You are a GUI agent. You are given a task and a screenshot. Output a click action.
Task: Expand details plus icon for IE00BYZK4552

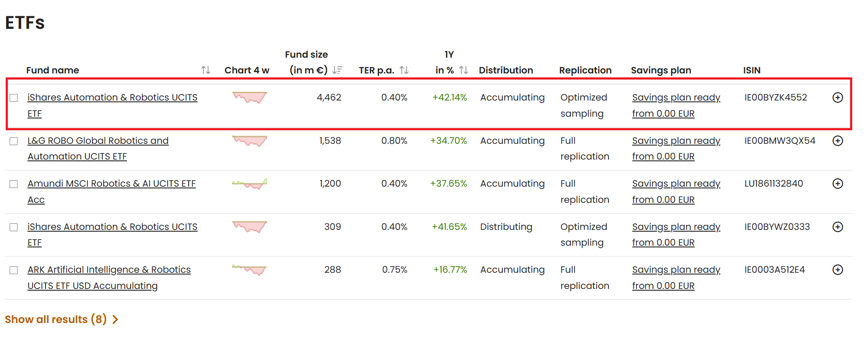pyautogui.click(x=837, y=97)
